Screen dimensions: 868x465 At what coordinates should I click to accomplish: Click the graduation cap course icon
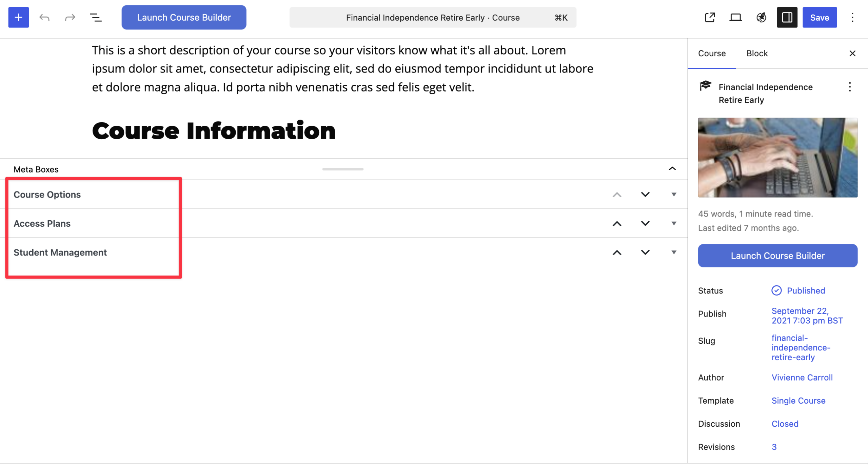point(705,86)
